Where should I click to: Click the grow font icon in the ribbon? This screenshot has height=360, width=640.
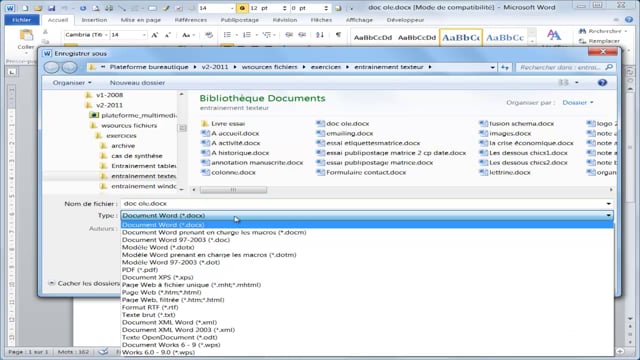tap(155, 35)
